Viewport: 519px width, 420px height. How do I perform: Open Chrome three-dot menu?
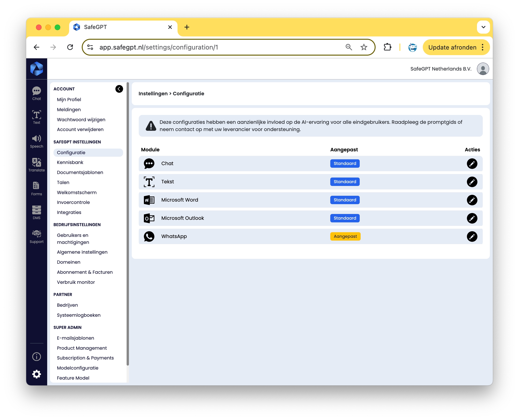tap(483, 47)
